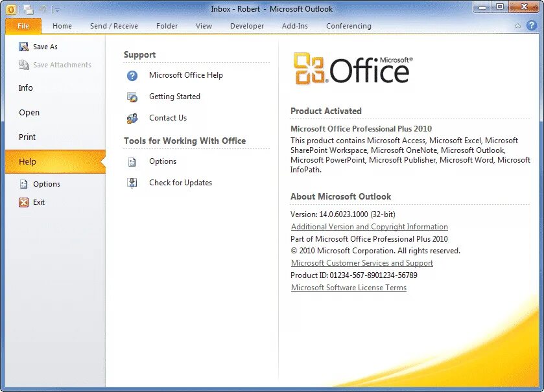Select the highlighted Help item in sidebar

55,161
